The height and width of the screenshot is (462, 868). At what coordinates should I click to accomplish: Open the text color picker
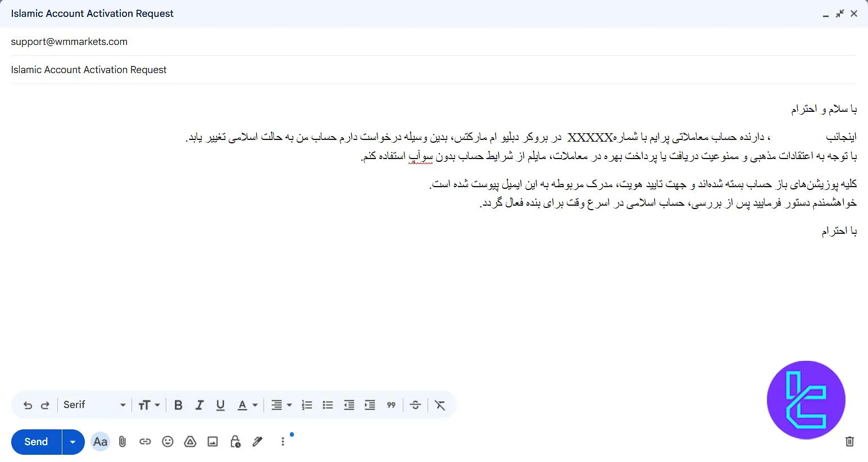coord(247,405)
